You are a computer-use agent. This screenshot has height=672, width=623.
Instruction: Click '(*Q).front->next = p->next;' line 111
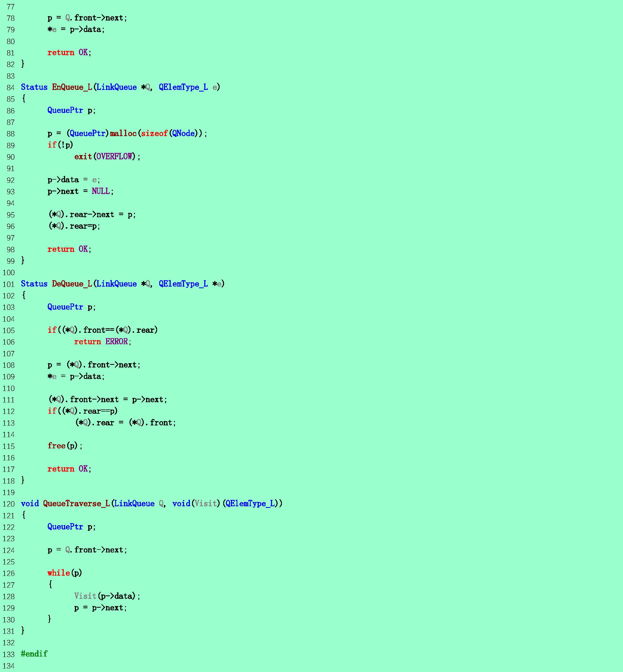108,400
